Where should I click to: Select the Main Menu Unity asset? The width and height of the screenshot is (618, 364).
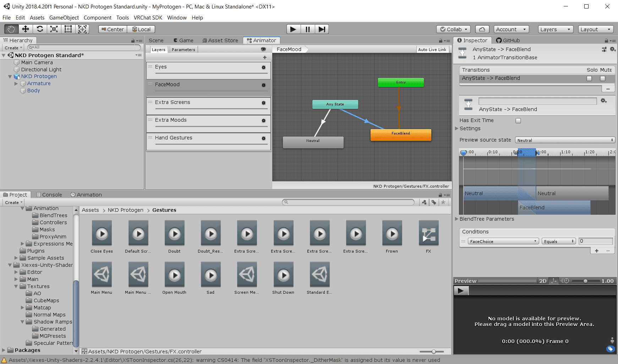tap(102, 278)
